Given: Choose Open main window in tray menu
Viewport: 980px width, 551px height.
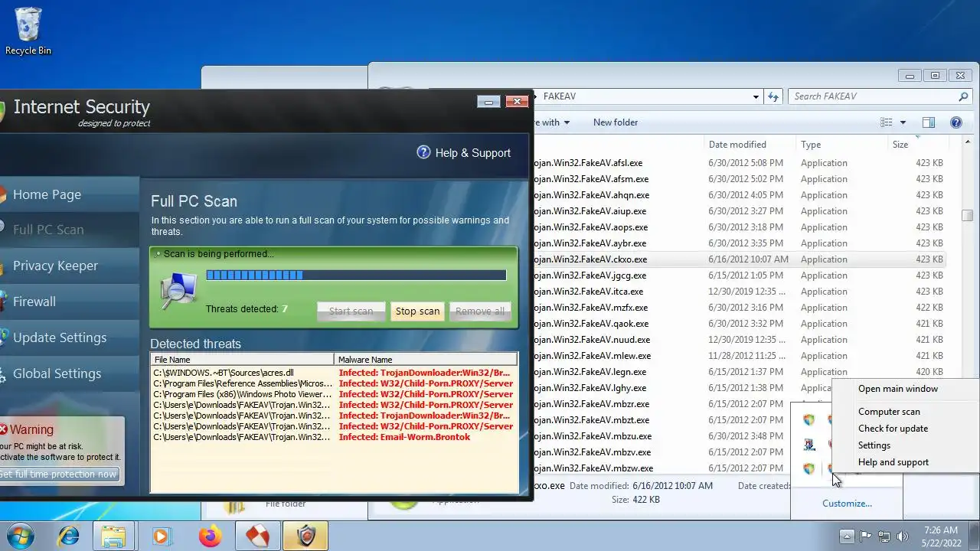Looking at the screenshot, I should 897,389.
